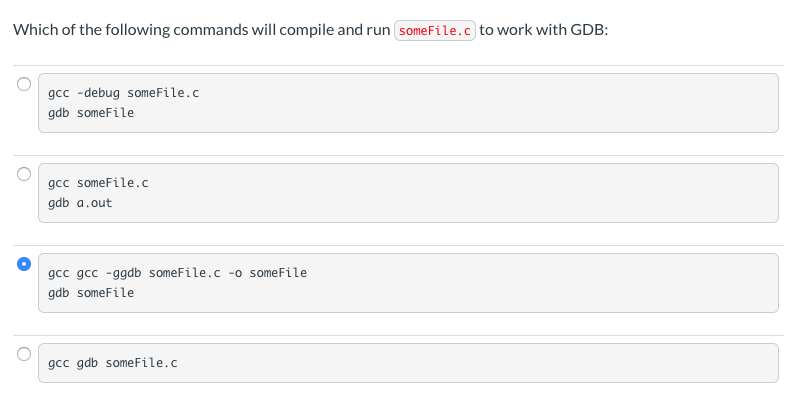Click the 'gcc gcc -ggdb someFile.c -o someFile' block

coord(408,283)
